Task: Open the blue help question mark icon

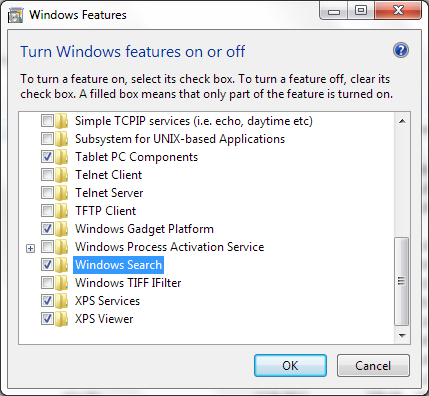Action: 401,51
